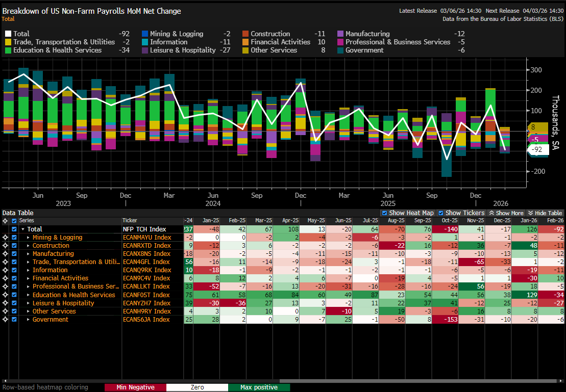Click the Show More button

point(506,213)
